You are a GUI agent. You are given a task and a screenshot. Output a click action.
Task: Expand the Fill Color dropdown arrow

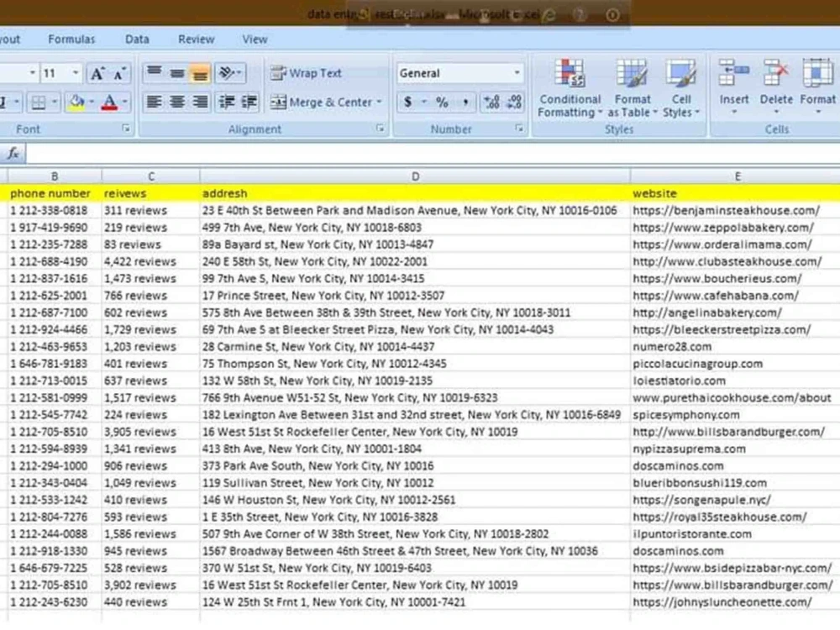pos(92,102)
